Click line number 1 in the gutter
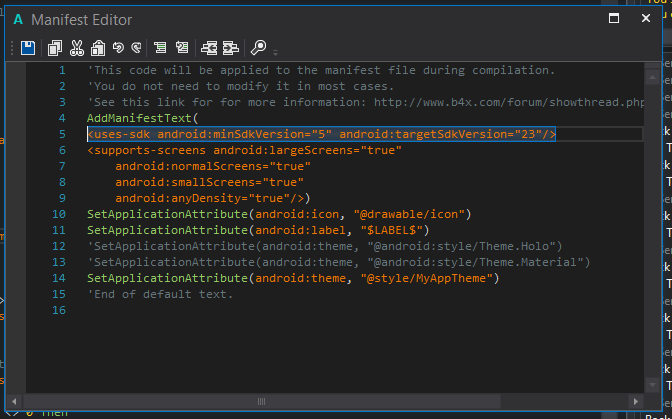 62,70
